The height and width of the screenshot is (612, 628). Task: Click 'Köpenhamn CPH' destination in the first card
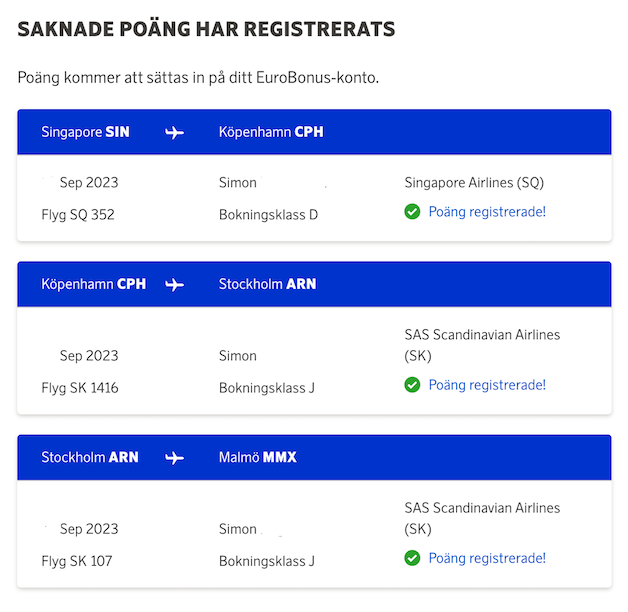[271, 132]
